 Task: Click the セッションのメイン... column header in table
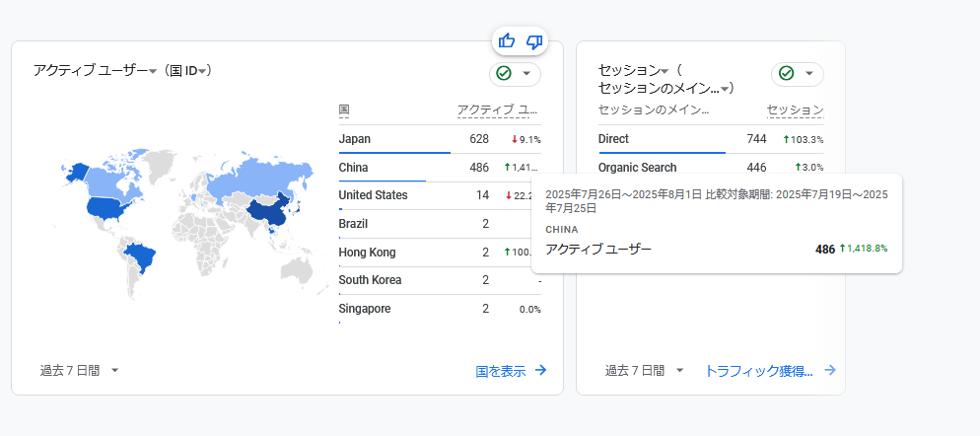(653, 110)
